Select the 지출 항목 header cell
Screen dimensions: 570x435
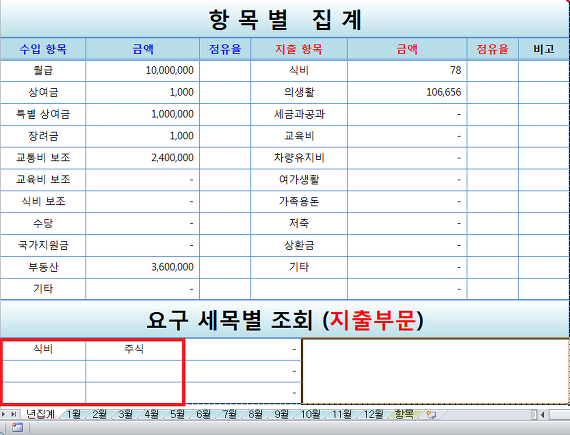[299, 49]
